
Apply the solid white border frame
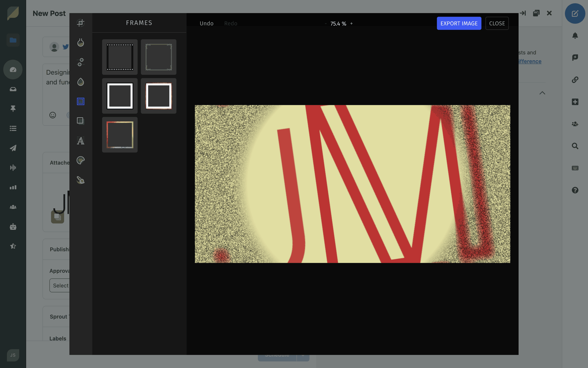[120, 96]
